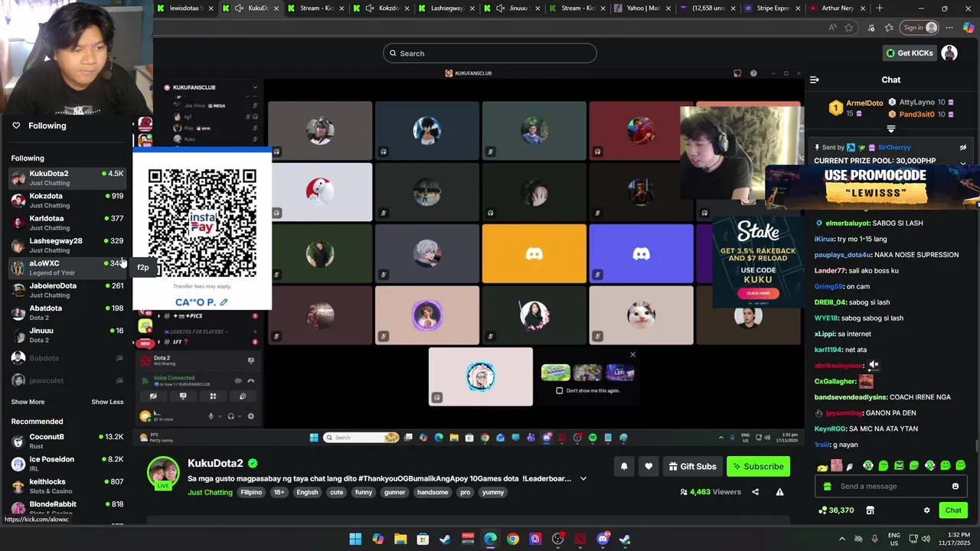Screen dimensions: 980x551
Task: Click the browser Sign in button
Action: [x=919, y=28]
